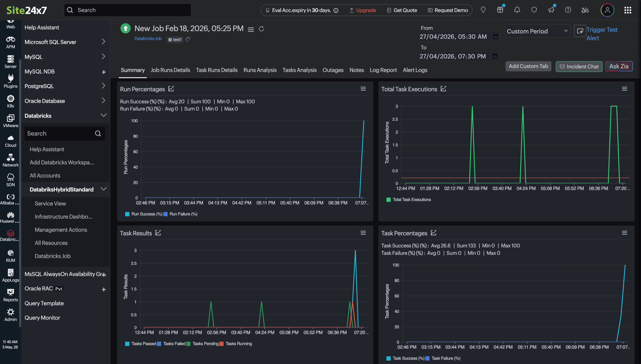The width and height of the screenshot is (641, 364).
Task: Toggle Total Task Executions legend swatch
Action: (388, 200)
